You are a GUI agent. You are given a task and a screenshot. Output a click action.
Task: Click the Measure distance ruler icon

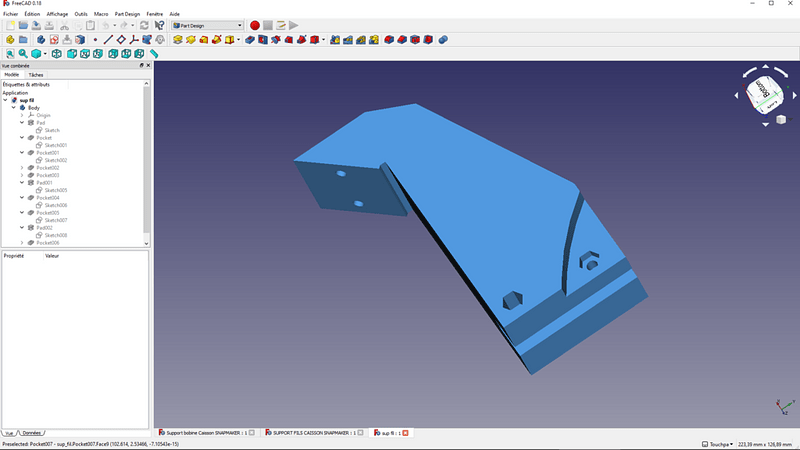tap(154, 54)
